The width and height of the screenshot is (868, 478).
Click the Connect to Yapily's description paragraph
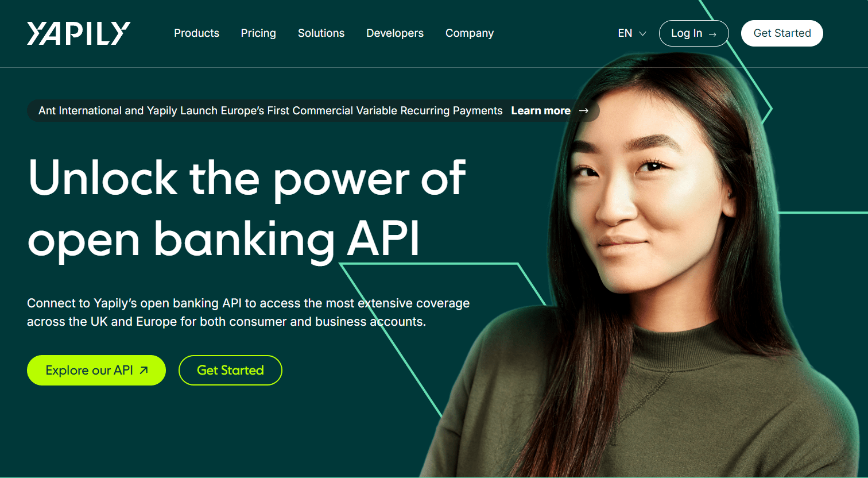[248, 313]
